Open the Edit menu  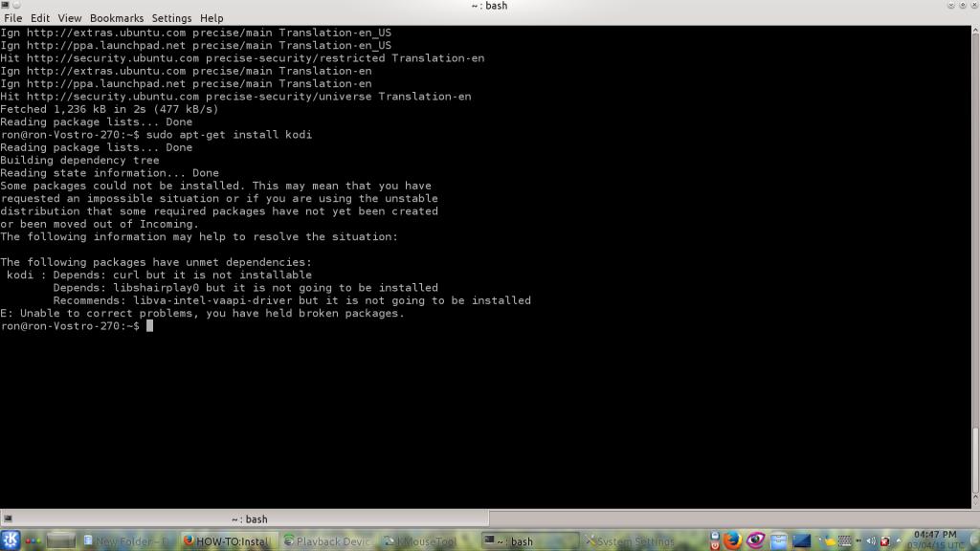click(x=40, y=18)
